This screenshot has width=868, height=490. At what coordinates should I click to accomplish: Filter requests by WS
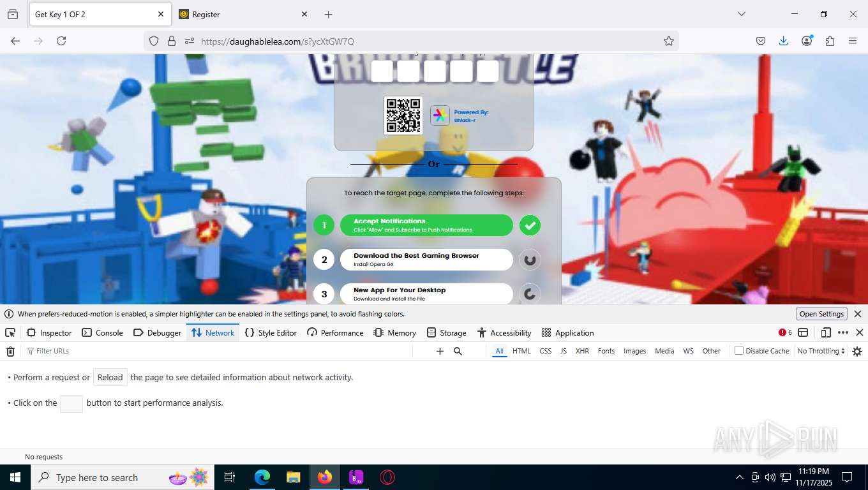(x=688, y=351)
